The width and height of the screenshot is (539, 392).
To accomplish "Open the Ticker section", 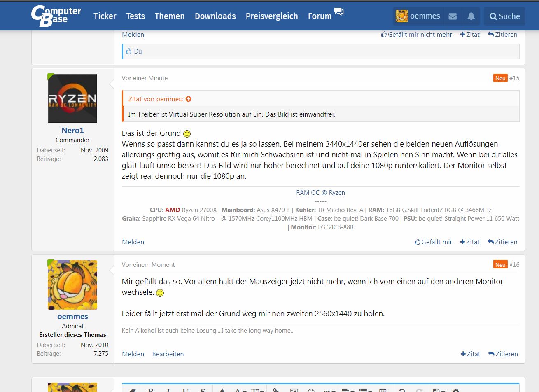I will (105, 16).
